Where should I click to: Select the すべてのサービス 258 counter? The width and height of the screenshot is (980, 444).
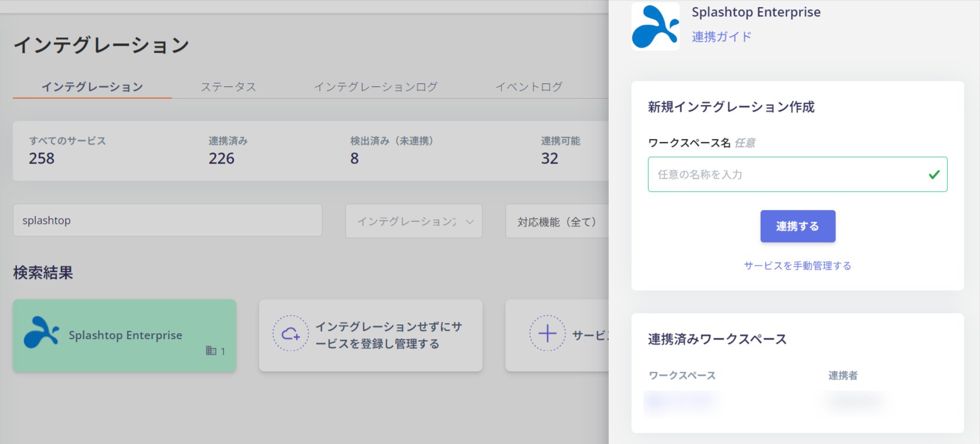[x=67, y=150]
